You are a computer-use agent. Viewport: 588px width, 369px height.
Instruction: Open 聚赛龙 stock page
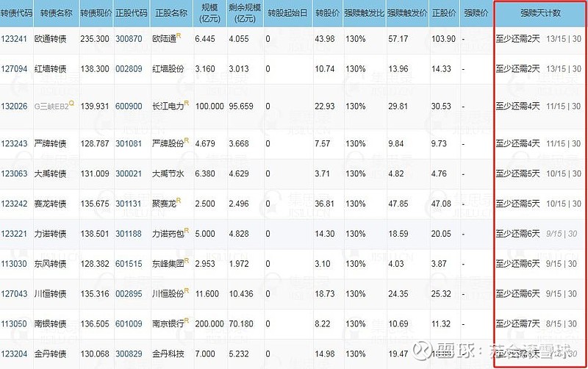[x=164, y=204]
